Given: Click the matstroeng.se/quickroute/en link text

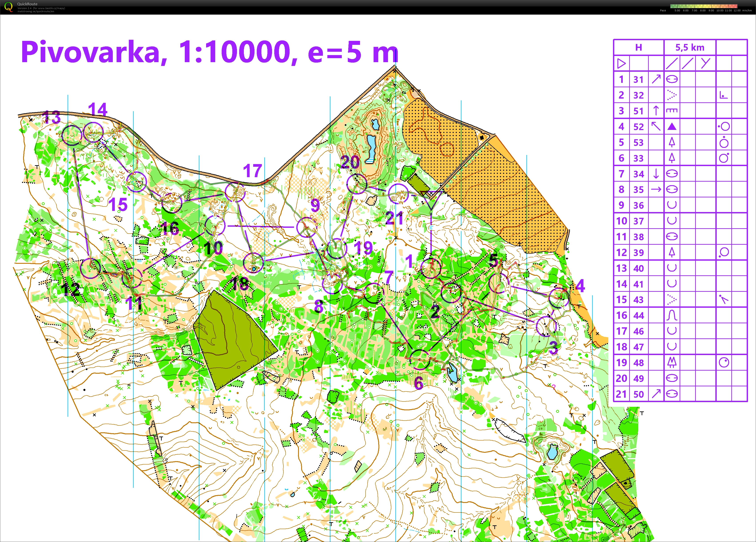Looking at the screenshot, I should [36, 11].
